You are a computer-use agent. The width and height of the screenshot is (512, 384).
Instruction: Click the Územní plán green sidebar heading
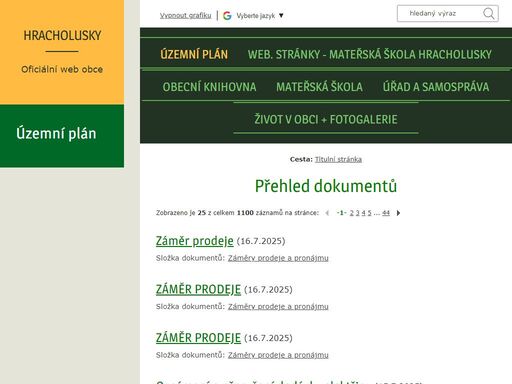56,133
